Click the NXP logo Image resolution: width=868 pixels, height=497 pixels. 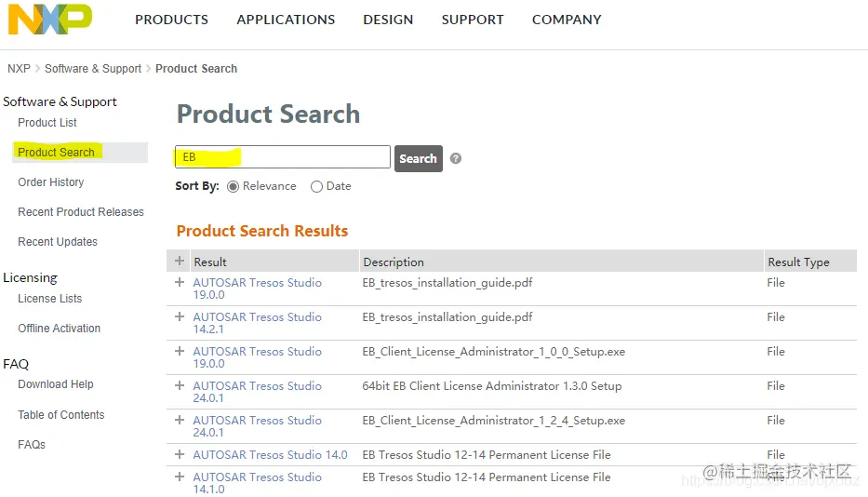click(x=50, y=20)
